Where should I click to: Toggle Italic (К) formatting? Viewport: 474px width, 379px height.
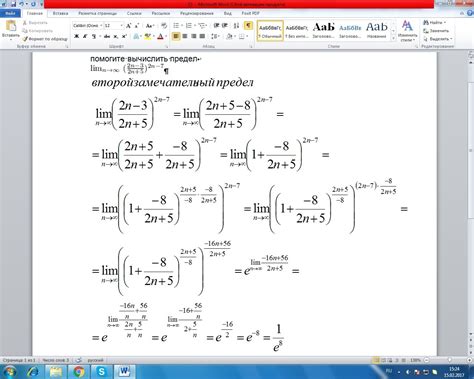coord(85,36)
